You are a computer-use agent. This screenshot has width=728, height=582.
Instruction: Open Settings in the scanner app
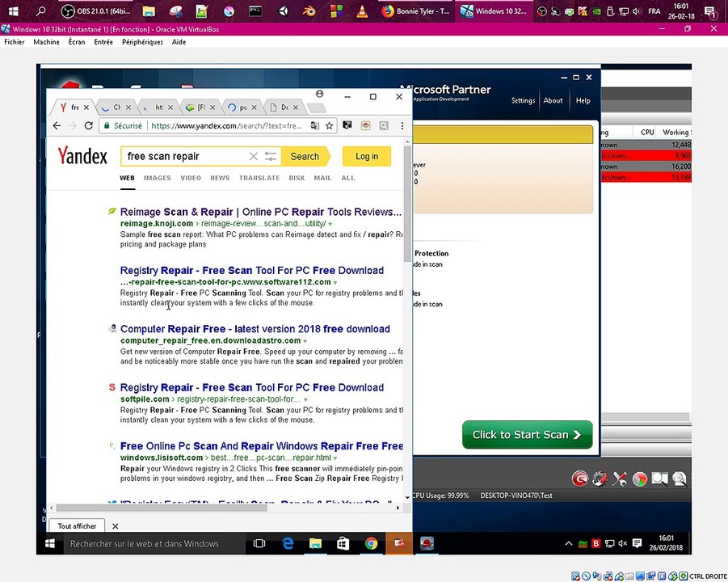[x=523, y=100]
